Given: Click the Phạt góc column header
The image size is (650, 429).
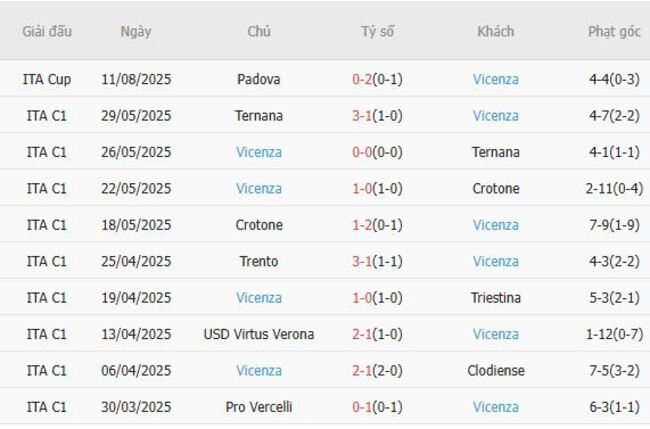Looking at the screenshot, I should (x=614, y=31).
